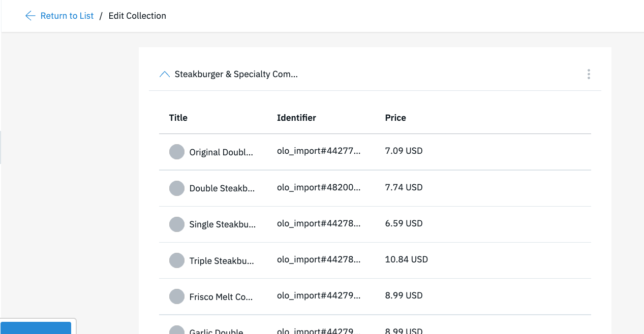Click the identifier olo_import#48200...

[x=319, y=187]
